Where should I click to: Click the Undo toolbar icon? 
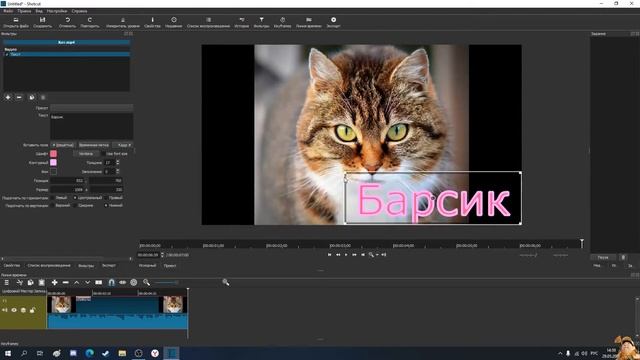(67, 20)
